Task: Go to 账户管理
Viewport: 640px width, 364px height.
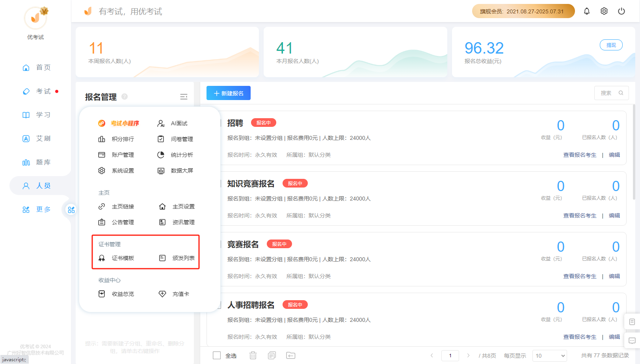Action: (116, 155)
